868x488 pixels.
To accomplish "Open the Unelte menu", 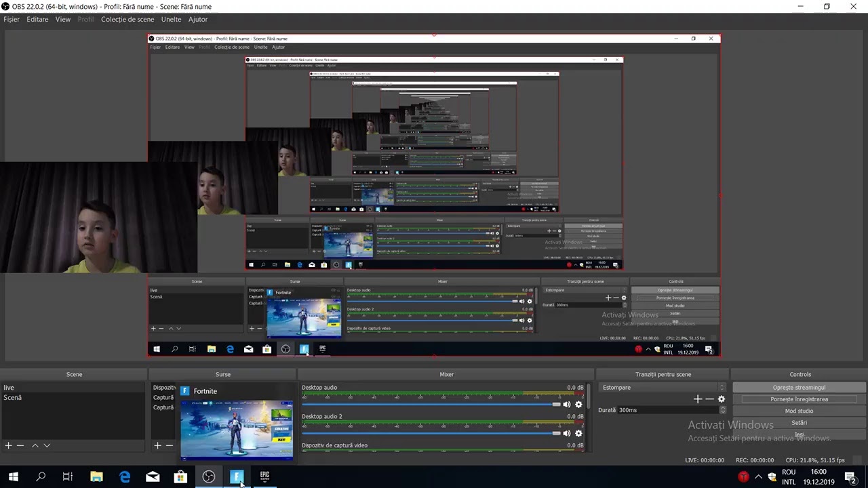I will pos(171,19).
